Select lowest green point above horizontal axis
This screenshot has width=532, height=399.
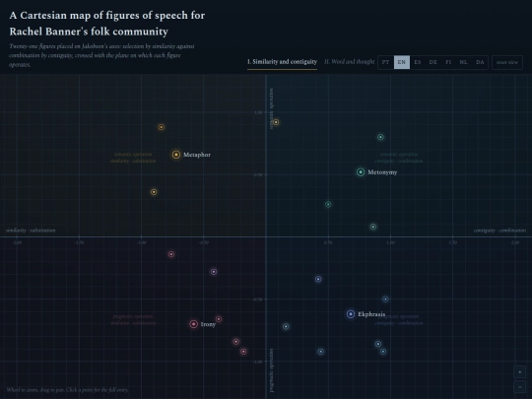coord(373,227)
